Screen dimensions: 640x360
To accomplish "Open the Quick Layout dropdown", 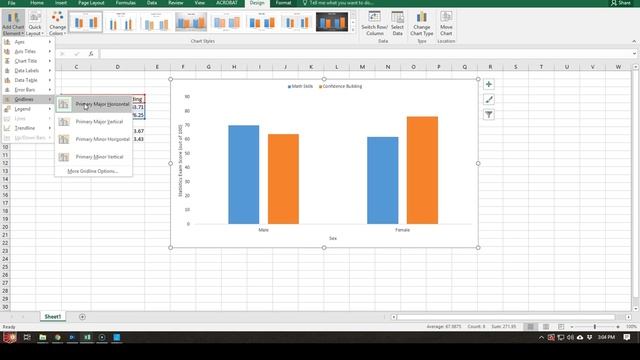I will click(x=35, y=23).
